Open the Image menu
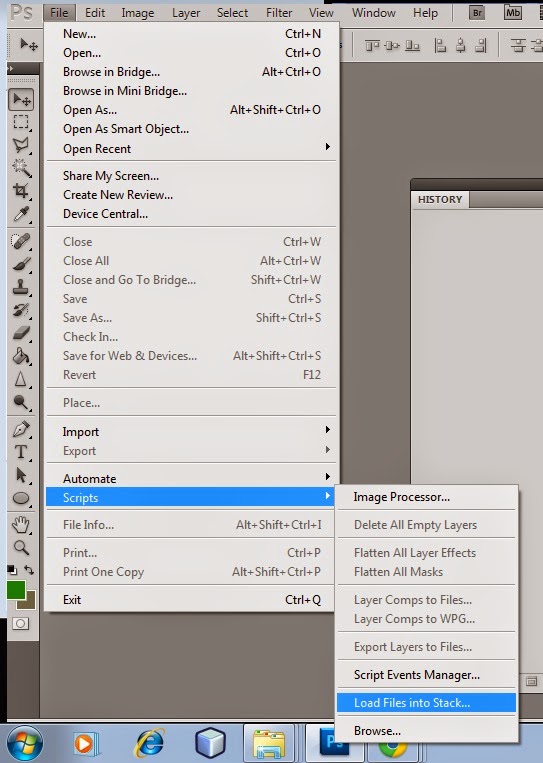This screenshot has width=543, height=763. (x=138, y=13)
